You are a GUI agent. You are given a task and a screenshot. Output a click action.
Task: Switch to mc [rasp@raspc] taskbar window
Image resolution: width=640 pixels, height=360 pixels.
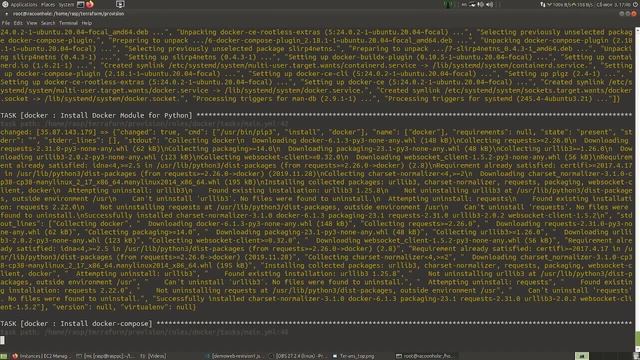click(105, 356)
